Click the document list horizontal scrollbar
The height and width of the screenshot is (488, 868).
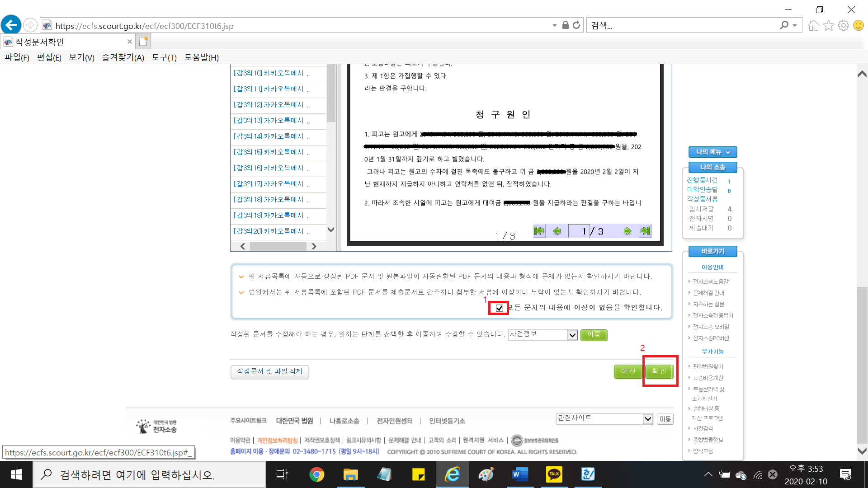(x=278, y=246)
